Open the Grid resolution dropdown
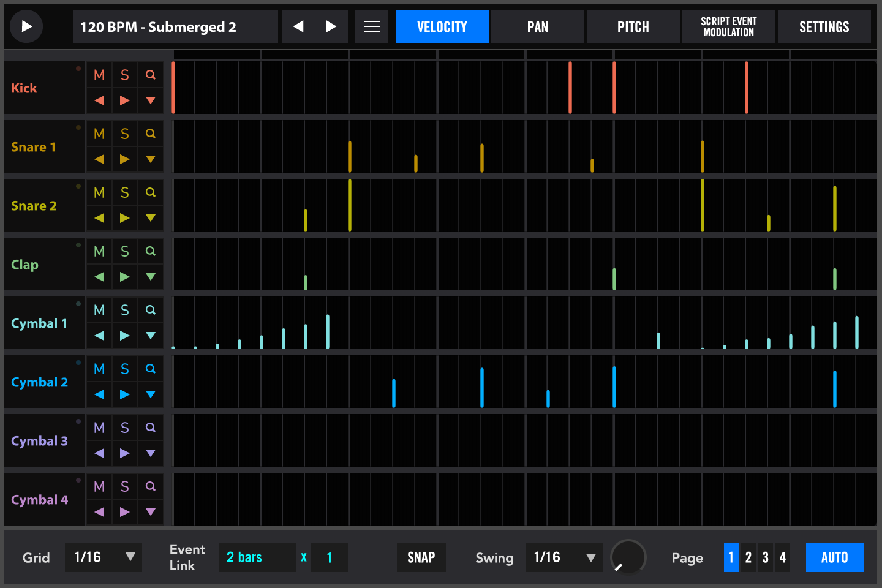Image resolution: width=882 pixels, height=588 pixels. (x=103, y=557)
